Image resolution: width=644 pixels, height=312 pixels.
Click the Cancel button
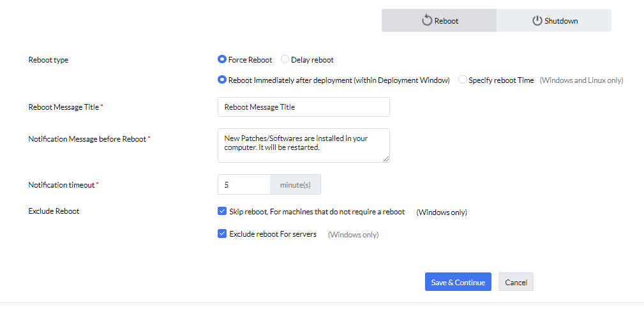516,282
